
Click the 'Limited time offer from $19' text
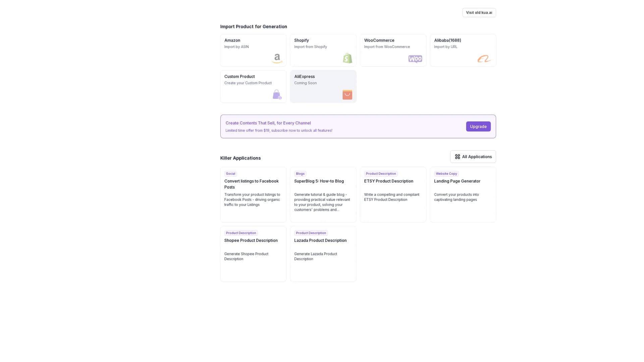pyautogui.click(x=279, y=130)
